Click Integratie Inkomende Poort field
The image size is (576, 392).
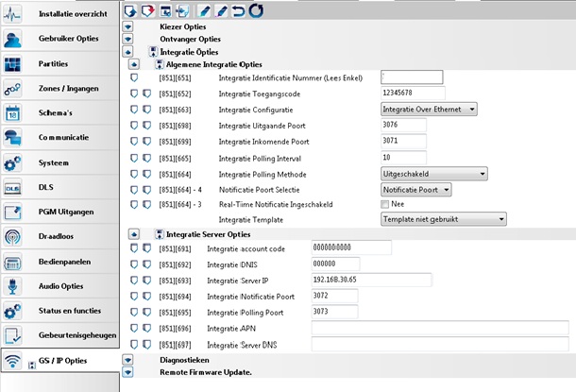404,141
